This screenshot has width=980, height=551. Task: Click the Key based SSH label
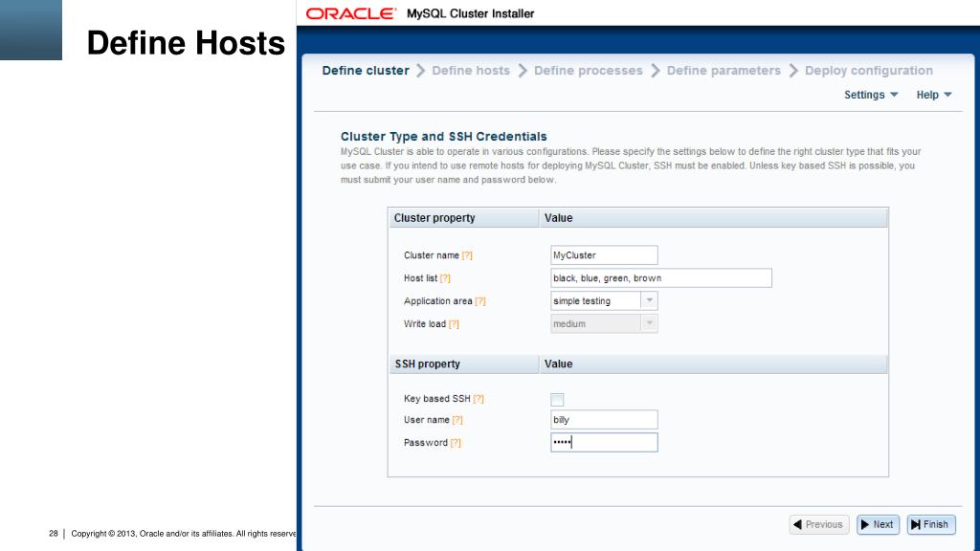[436, 399]
